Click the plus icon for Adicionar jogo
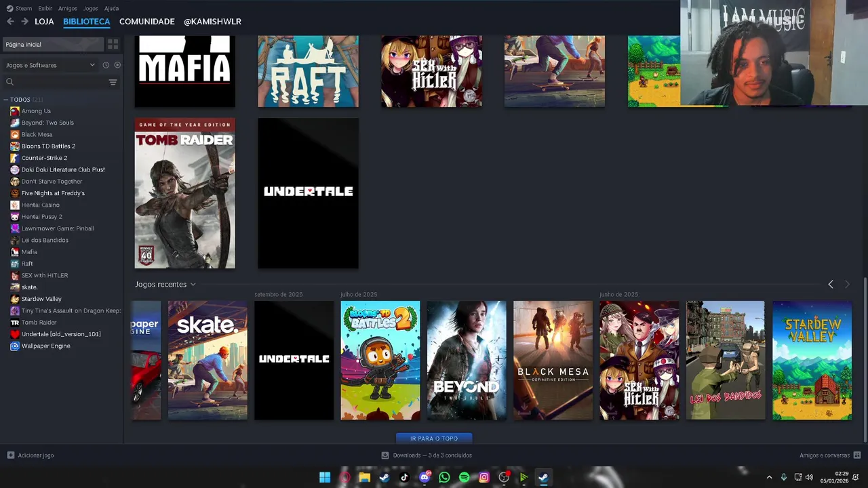 10,455
